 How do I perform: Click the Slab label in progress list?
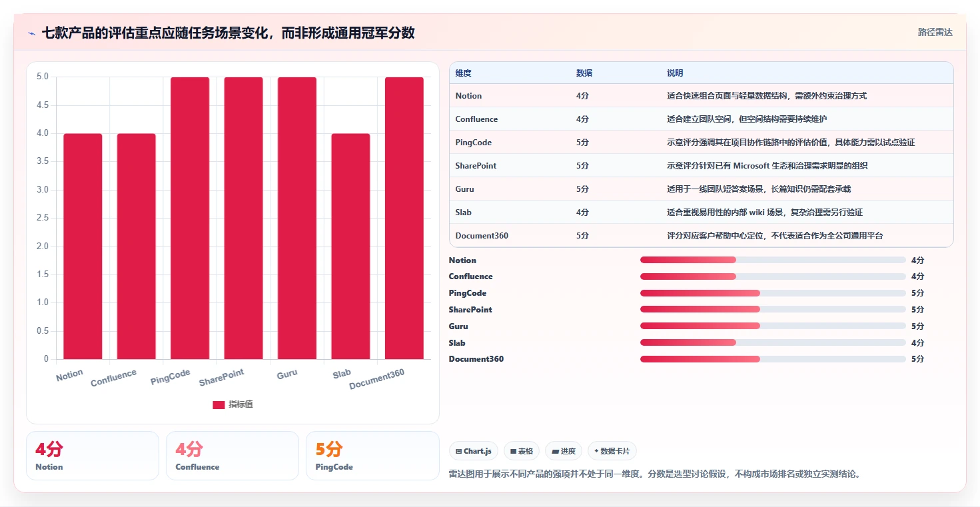point(457,343)
